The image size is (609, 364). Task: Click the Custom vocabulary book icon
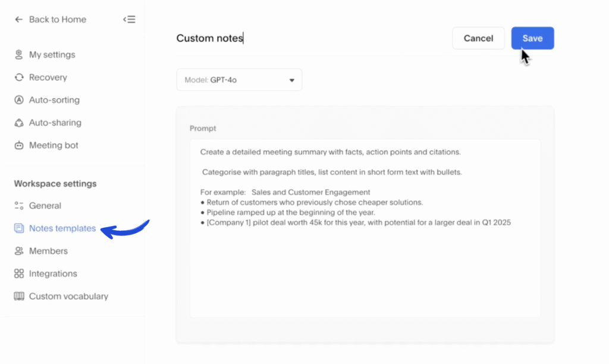(x=18, y=296)
